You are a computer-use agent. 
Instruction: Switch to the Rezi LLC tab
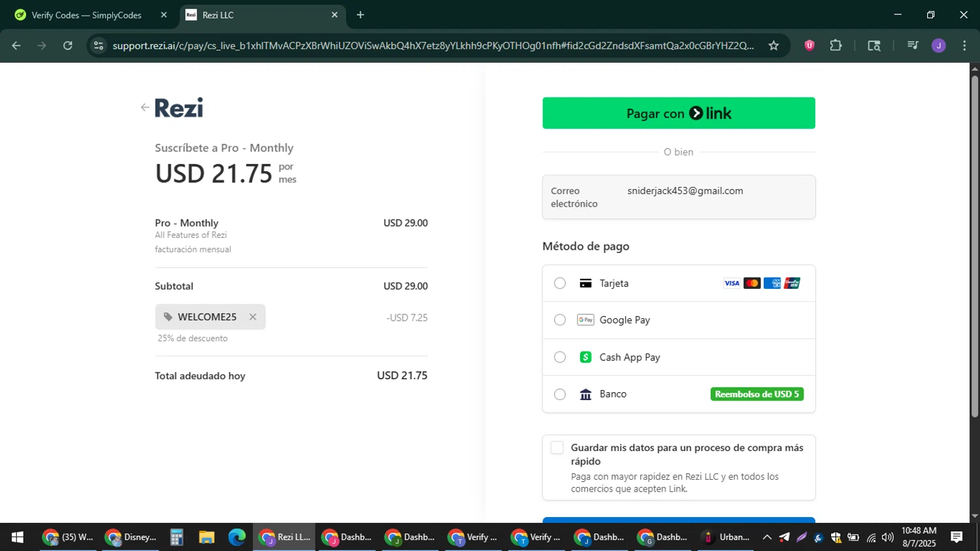coord(262,15)
